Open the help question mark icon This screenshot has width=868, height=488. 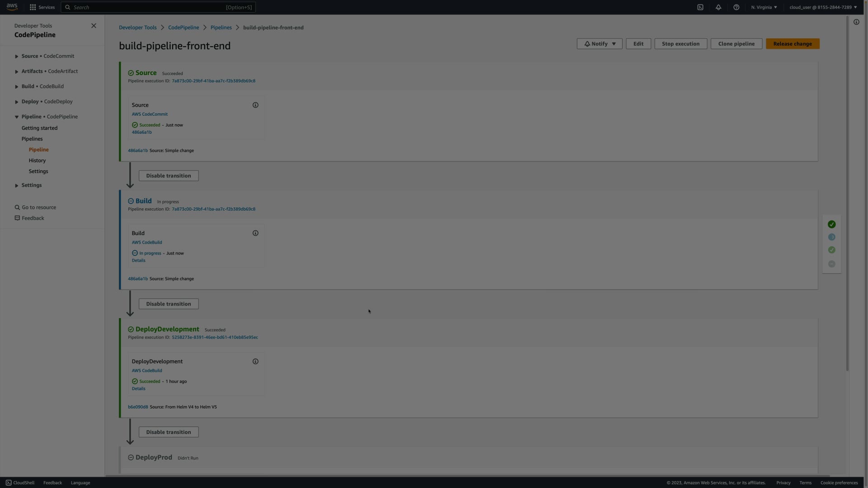736,7
